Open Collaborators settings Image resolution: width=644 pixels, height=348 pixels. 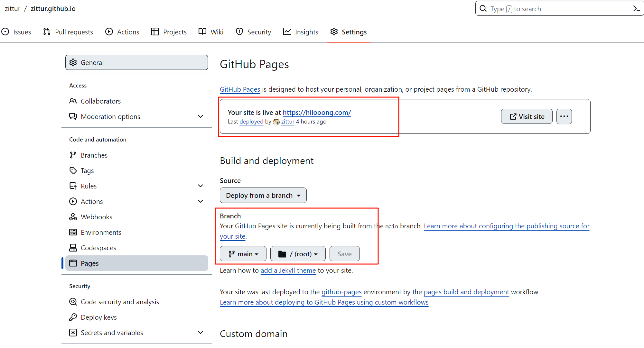click(137, 101)
